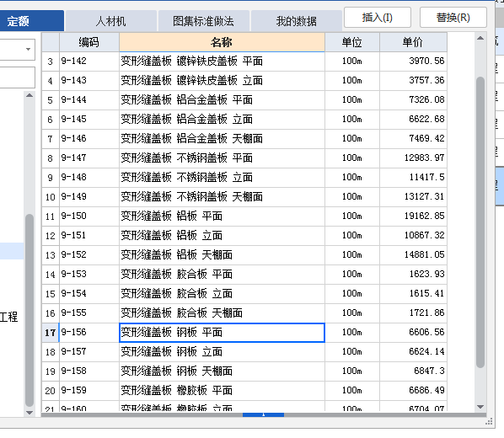Click the 名称 column header
Screen dimensions: 504x438
pyautogui.click(x=222, y=42)
